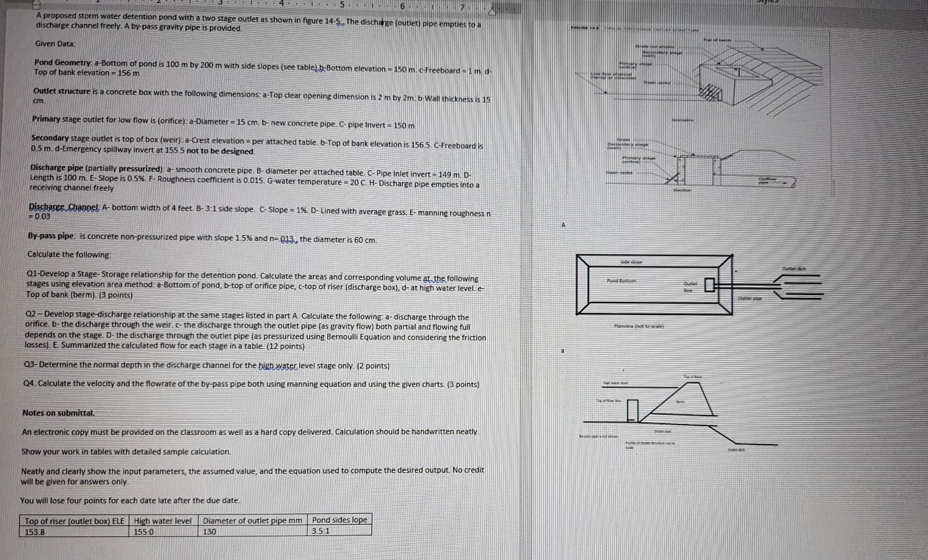Click the 'Q4. Calculate the velocity' line
Screen dimensions: 928x560
coord(251,384)
